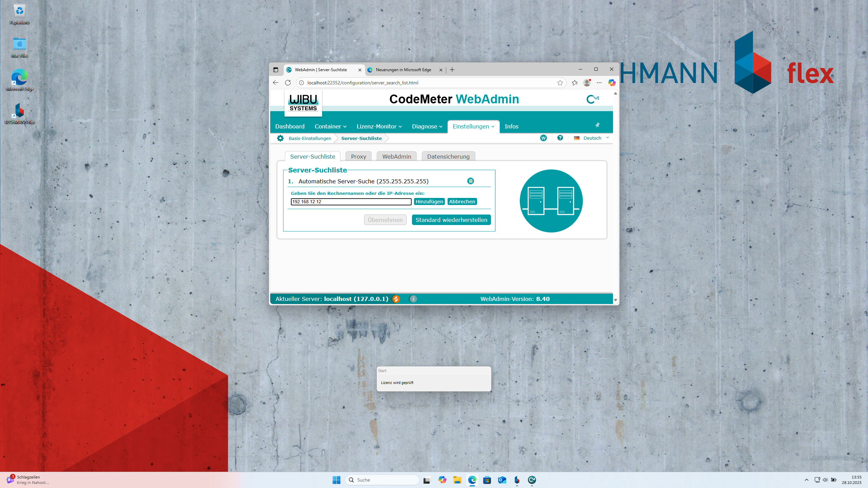Screen dimensions: 868x488
Task: Open the Datensicherung tab
Action: click(x=448, y=157)
